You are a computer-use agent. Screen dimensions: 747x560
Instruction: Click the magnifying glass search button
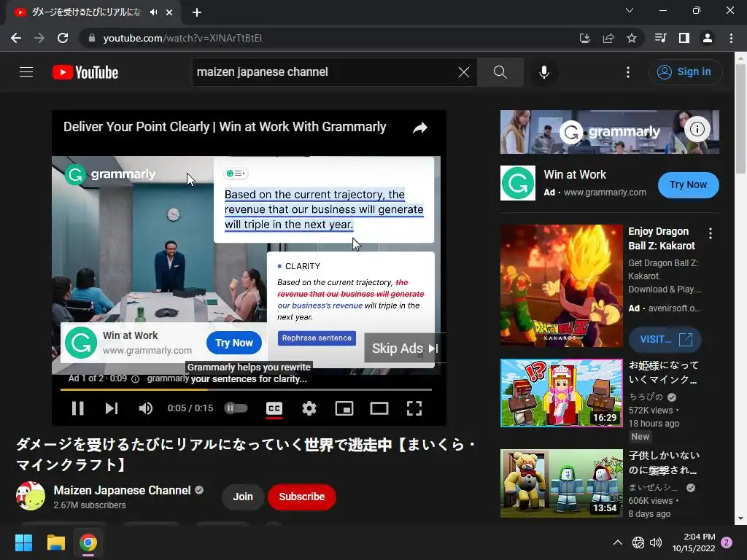[500, 72]
